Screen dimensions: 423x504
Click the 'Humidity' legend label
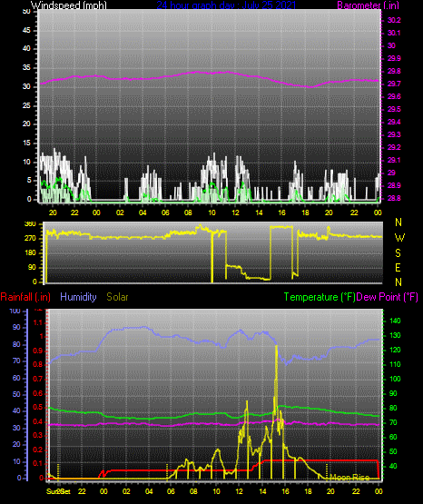coord(78,297)
